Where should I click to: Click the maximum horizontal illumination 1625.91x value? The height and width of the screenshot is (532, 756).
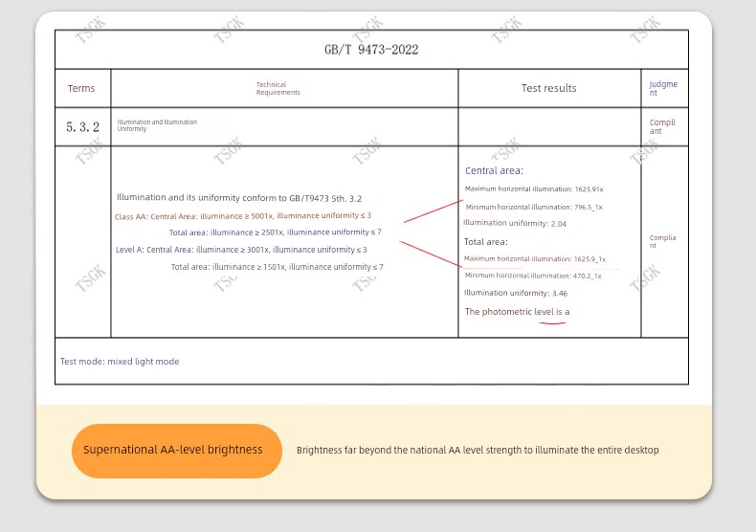pos(534,189)
